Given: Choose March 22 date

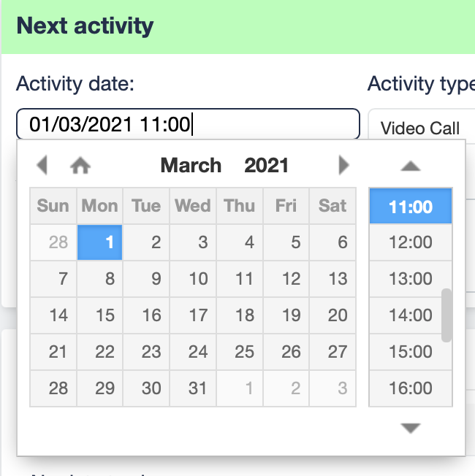Looking at the screenshot, I should pyautogui.click(x=104, y=352).
